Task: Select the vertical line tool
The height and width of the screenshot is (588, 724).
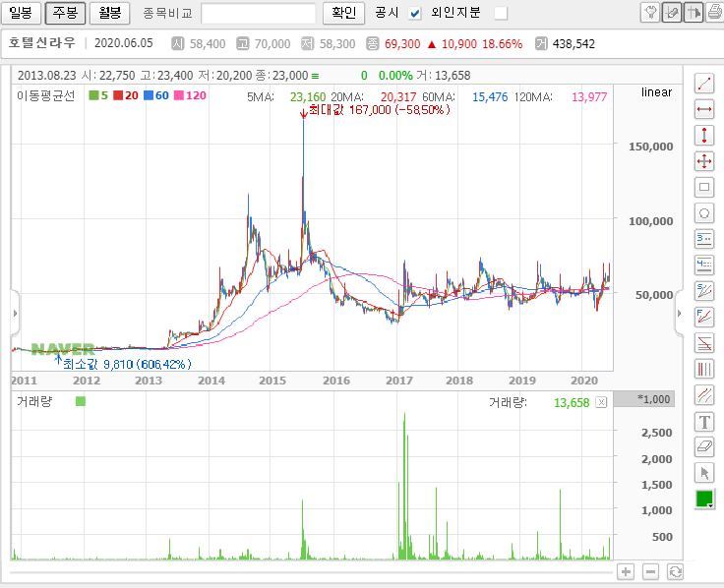Action: [x=704, y=136]
